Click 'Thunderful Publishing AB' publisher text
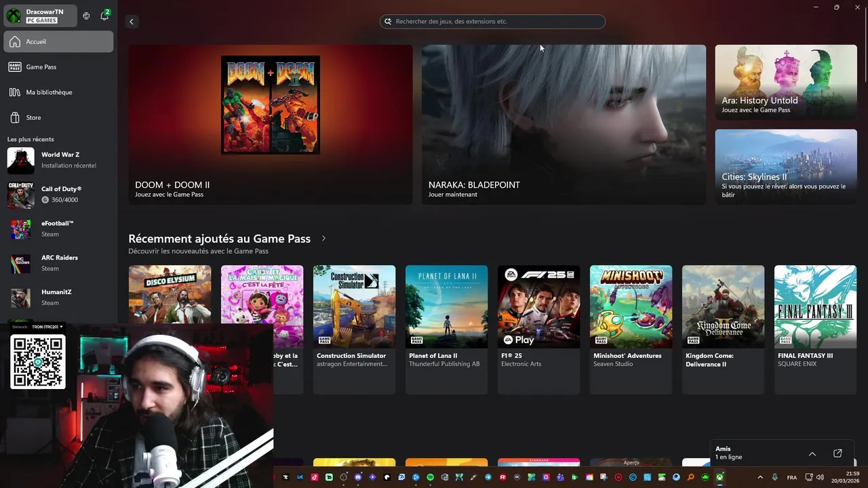Screen dimensions: 868x488 coord(444,364)
